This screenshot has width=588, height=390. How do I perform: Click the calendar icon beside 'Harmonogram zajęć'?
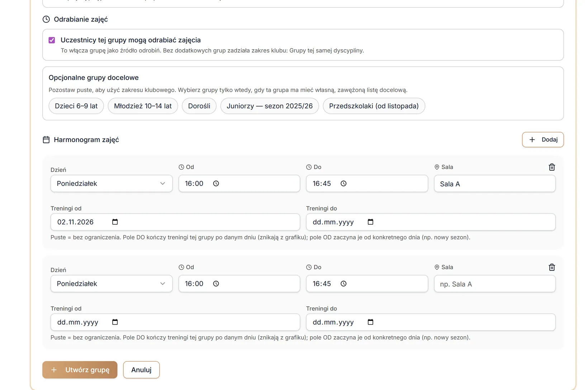point(46,140)
